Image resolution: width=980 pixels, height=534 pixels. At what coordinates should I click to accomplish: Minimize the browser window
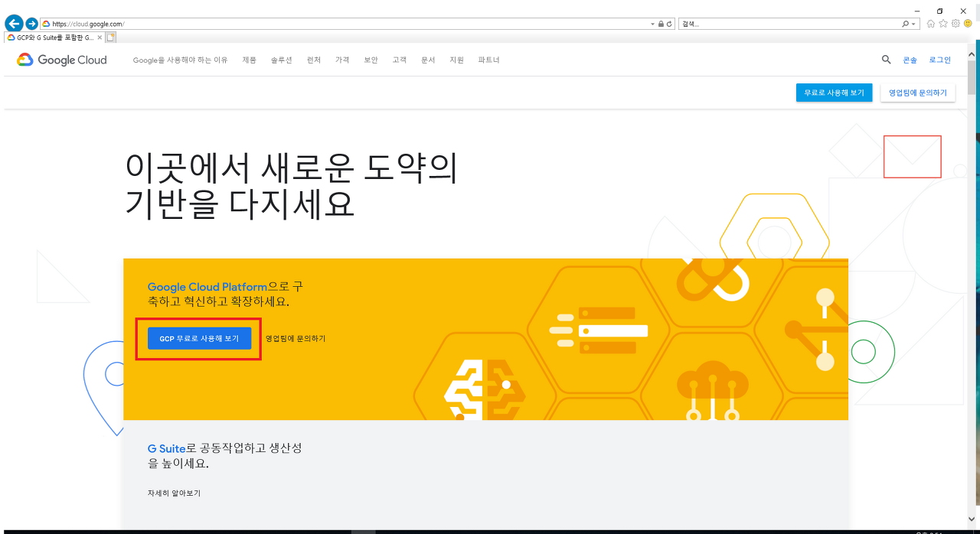coord(917,11)
